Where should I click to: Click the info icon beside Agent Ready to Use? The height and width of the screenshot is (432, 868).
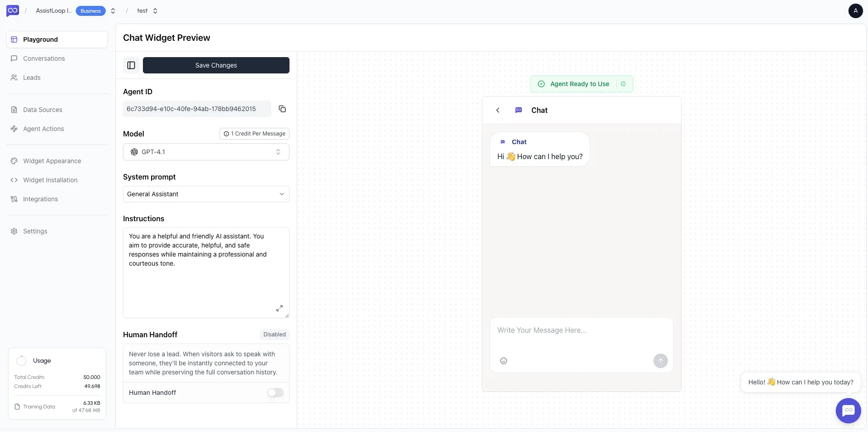[623, 84]
